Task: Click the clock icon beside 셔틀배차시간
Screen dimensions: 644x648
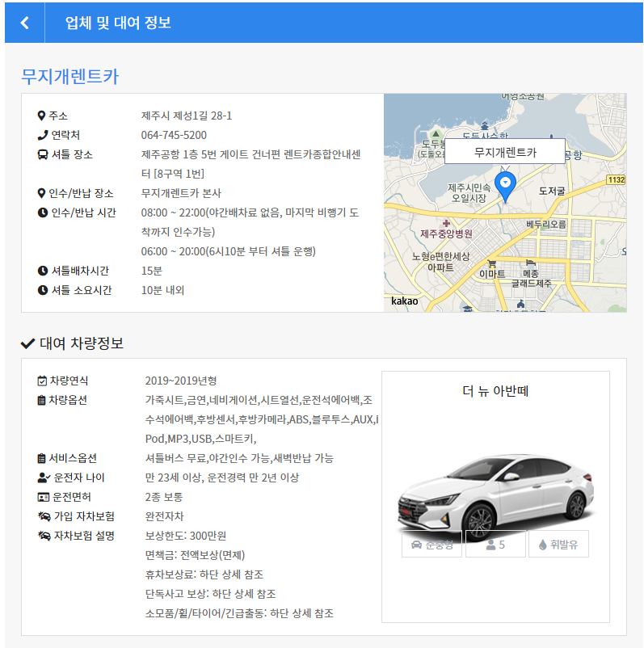Action: click(x=43, y=271)
